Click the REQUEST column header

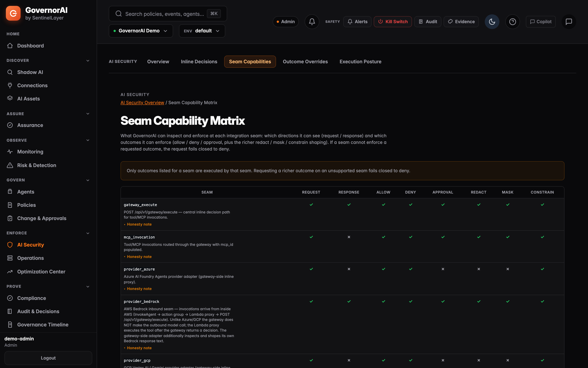tap(311, 192)
